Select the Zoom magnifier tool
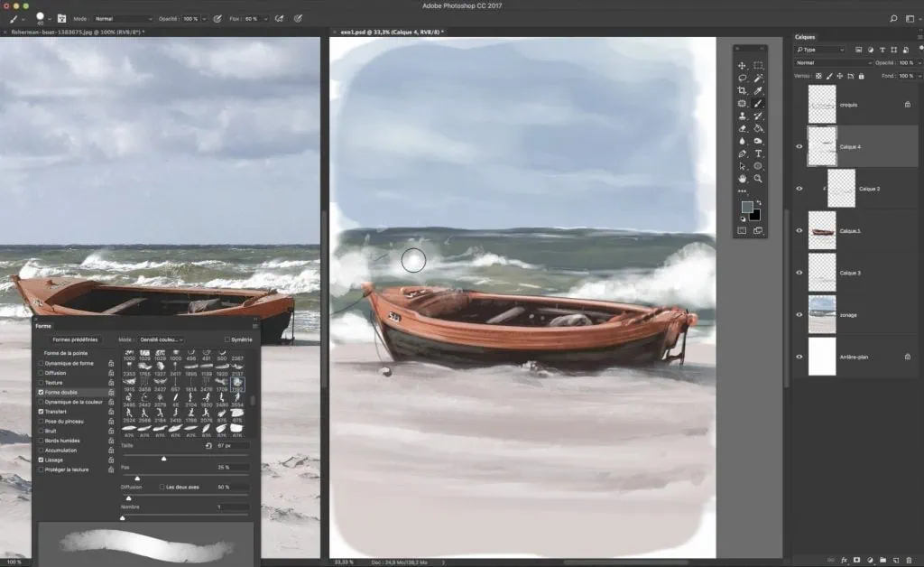This screenshot has width=924, height=567. coord(758,179)
